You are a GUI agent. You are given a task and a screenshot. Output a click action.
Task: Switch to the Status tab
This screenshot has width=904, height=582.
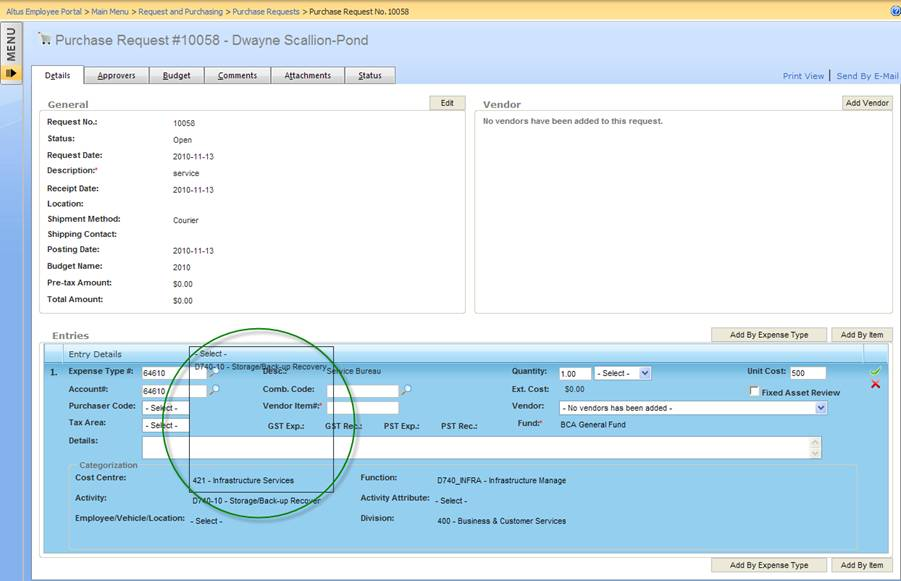(370, 76)
